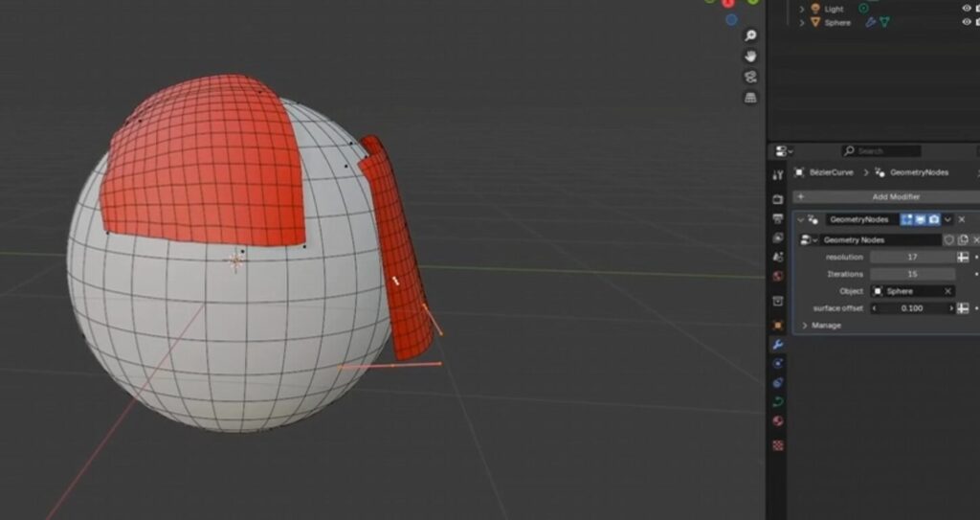Click the Iterations value field showing 15
Viewport: 980px width, 520px height.
(x=912, y=274)
